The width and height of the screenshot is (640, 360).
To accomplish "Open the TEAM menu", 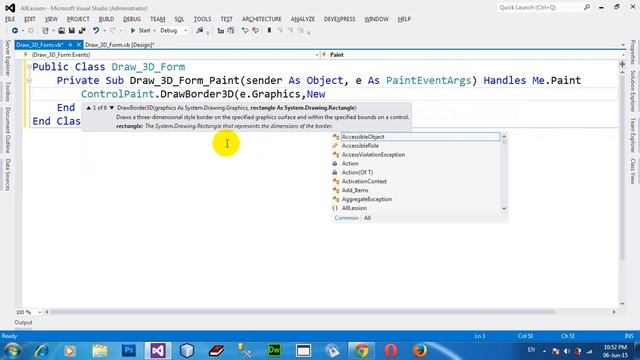I will click(158, 19).
